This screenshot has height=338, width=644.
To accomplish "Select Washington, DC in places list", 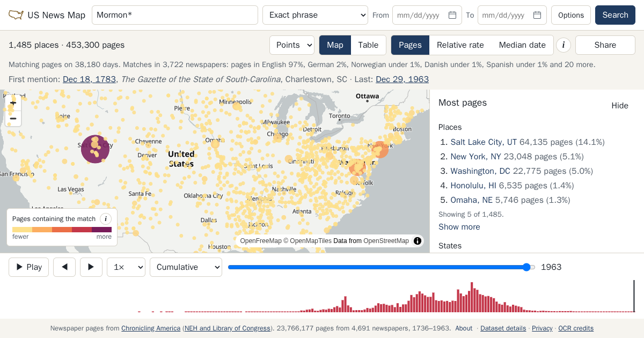I will point(480,171).
